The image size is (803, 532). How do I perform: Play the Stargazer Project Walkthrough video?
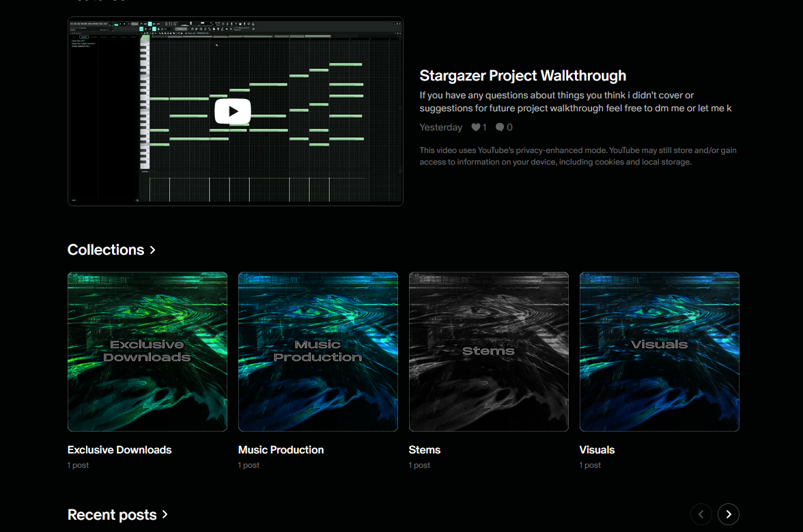[233, 111]
